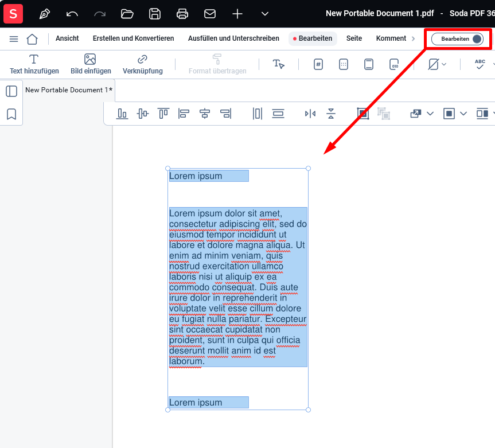Click the pen signature icon in title bar
Screen dimensions: 495x448
coord(45,14)
